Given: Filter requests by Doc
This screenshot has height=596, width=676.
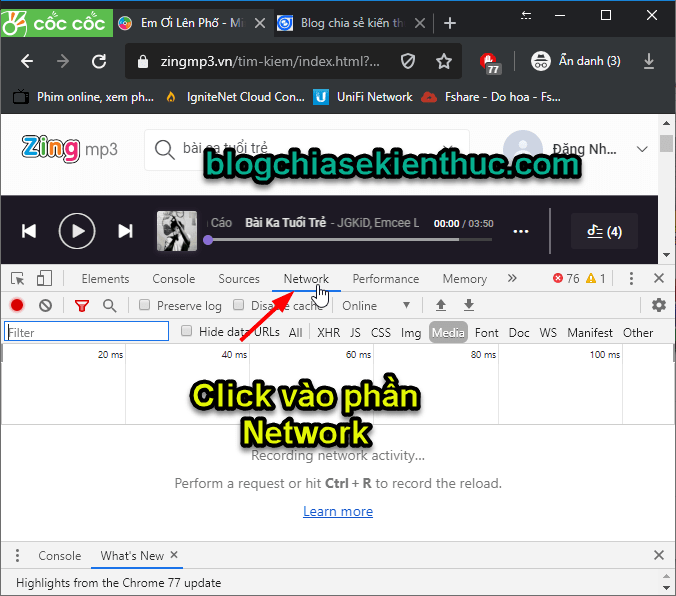Looking at the screenshot, I should click(x=519, y=333).
